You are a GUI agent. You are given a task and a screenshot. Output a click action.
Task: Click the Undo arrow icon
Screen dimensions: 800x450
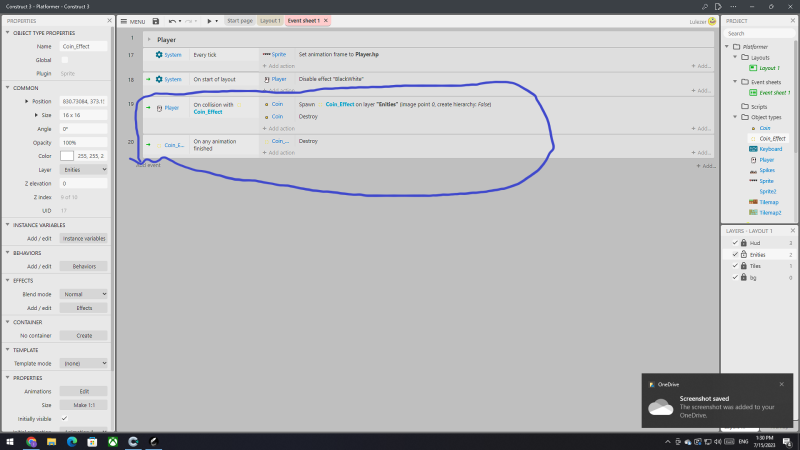point(172,20)
